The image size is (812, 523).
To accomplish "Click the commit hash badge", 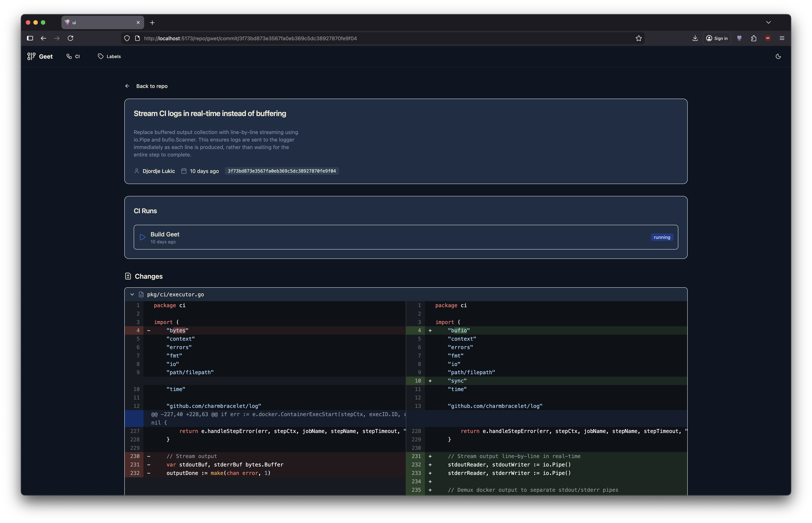I will click(x=282, y=171).
